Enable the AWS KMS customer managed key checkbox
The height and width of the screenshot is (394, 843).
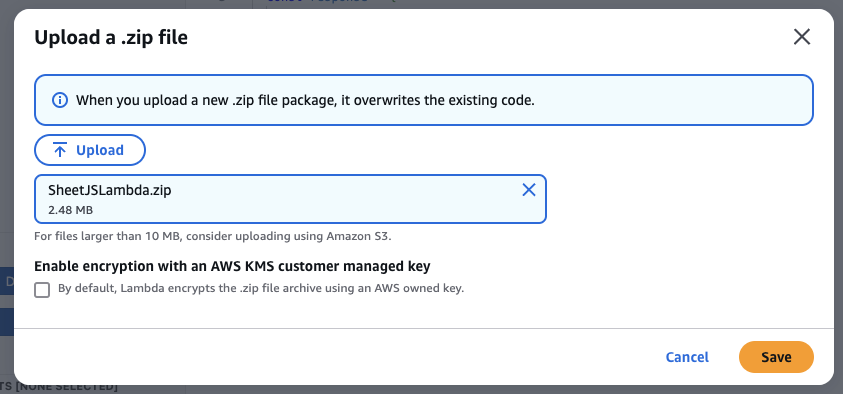point(42,290)
